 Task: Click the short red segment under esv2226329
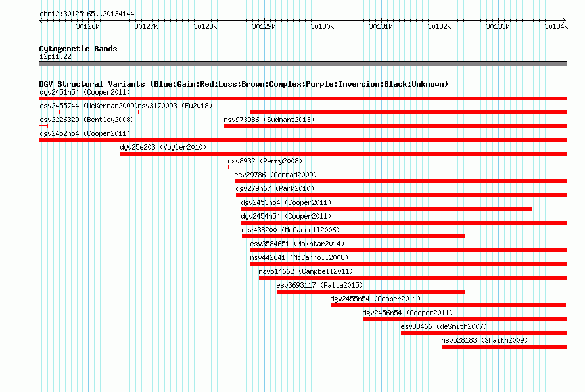click(x=43, y=126)
